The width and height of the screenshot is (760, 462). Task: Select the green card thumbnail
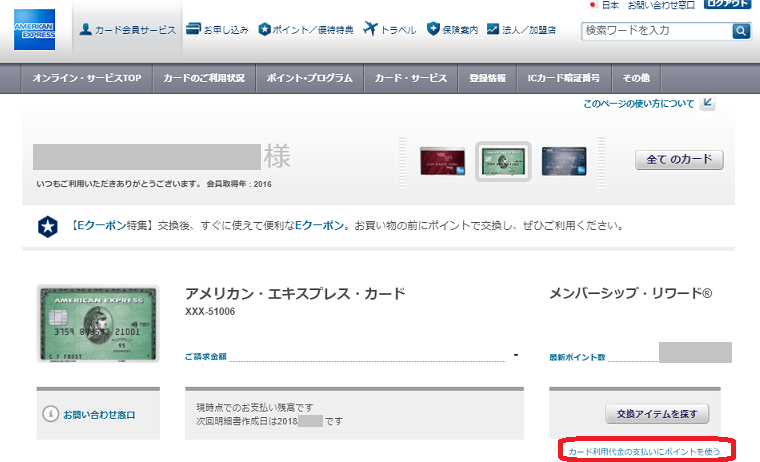[x=503, y=161]
